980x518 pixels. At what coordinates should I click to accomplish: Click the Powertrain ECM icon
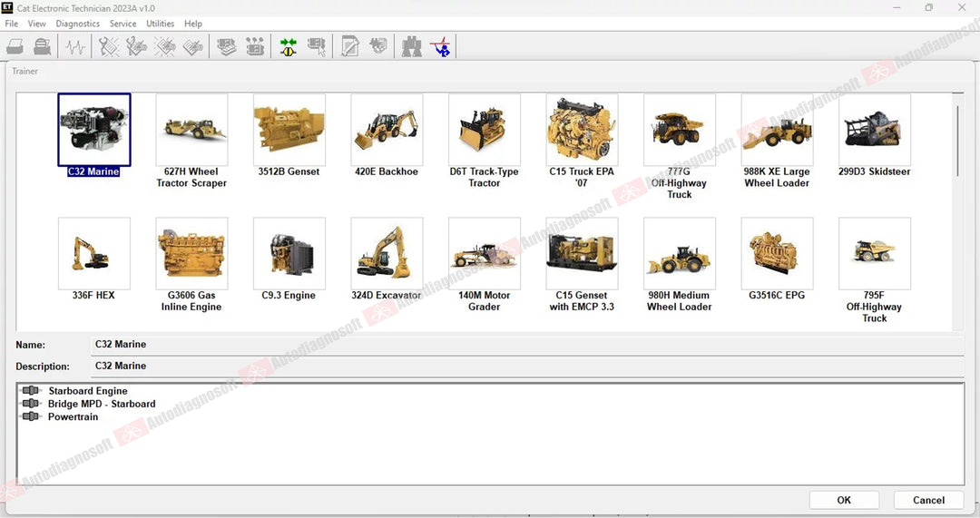pyautogui.click(x=31, y=416)
